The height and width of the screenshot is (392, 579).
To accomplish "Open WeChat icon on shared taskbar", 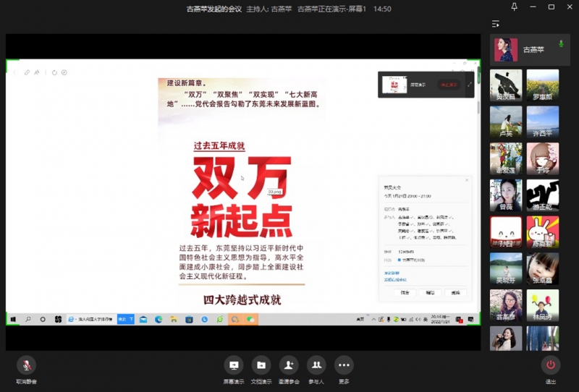I will [250, 319].
